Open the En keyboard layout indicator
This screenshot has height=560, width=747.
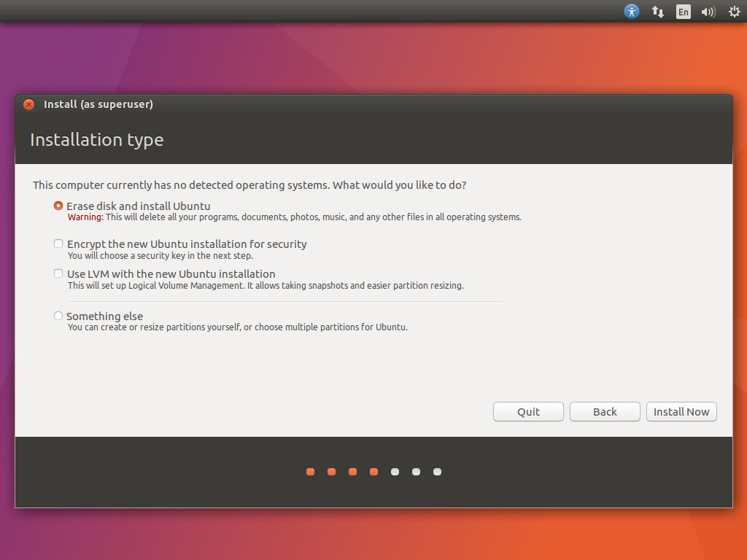[x=683, y=12]
